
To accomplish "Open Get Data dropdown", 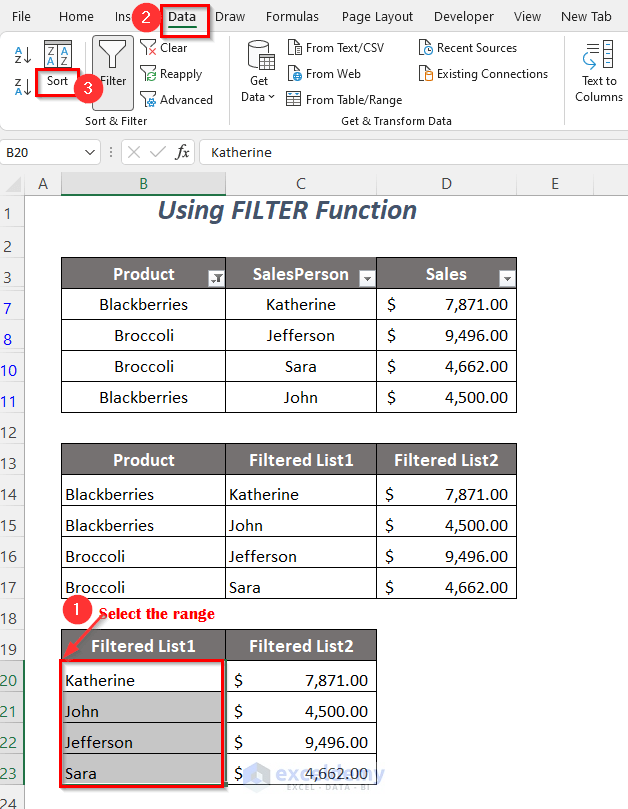I will [x=259, y=72].
